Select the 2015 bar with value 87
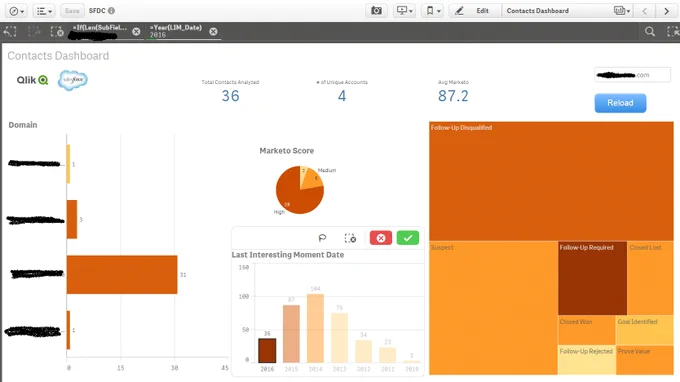The image size is (680, 382). tap(291, 334)
